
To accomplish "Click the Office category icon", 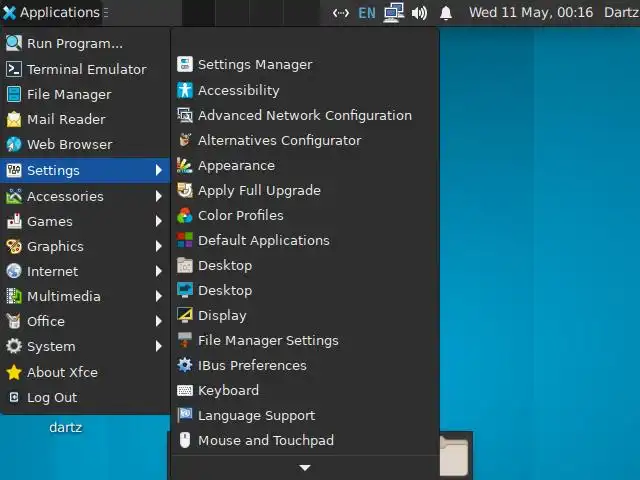I will [14, 321].
